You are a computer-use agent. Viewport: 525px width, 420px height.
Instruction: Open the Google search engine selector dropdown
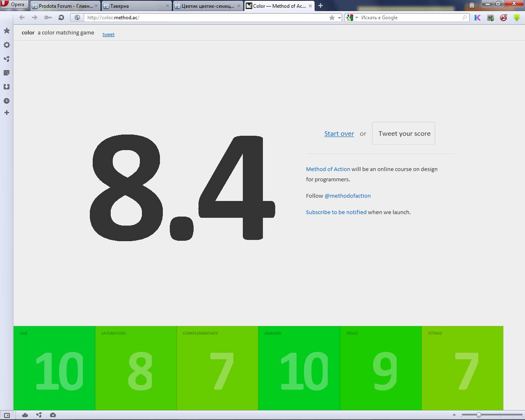pyautogui.click(x=352, y=18)
